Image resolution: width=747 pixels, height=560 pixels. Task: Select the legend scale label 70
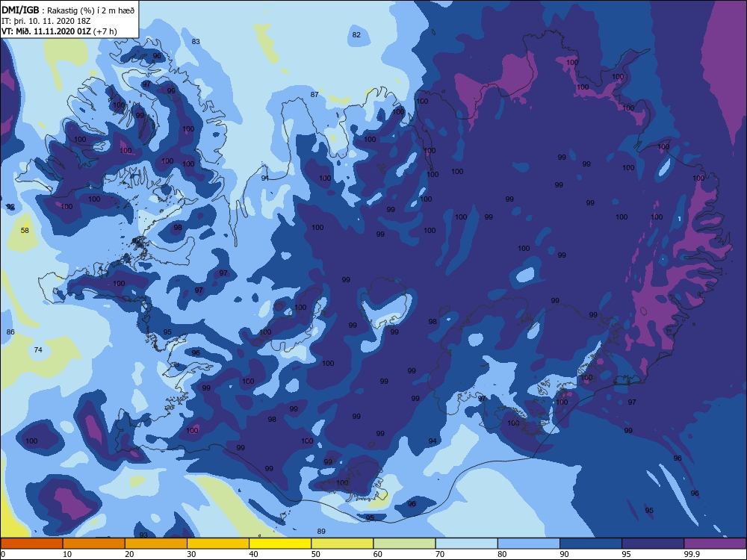[x=440, y=554]
